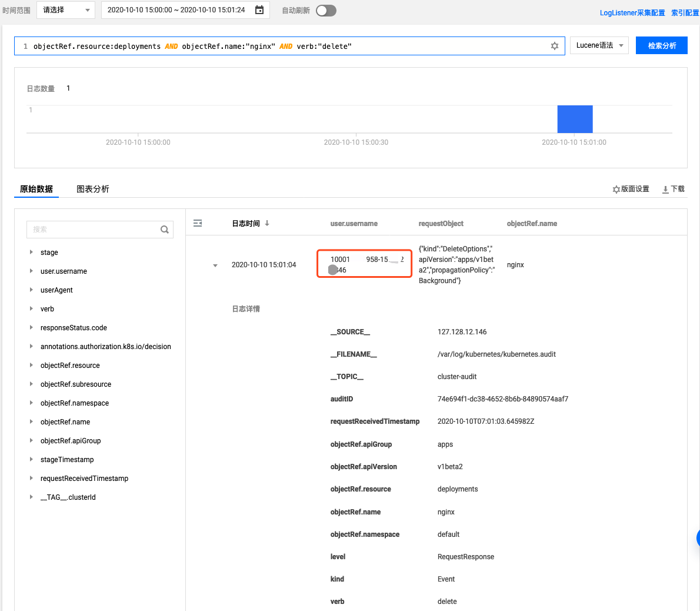This screenshot has width=700, height=611.
Task: Click the field search input box
Action: (x=92, y=230)
